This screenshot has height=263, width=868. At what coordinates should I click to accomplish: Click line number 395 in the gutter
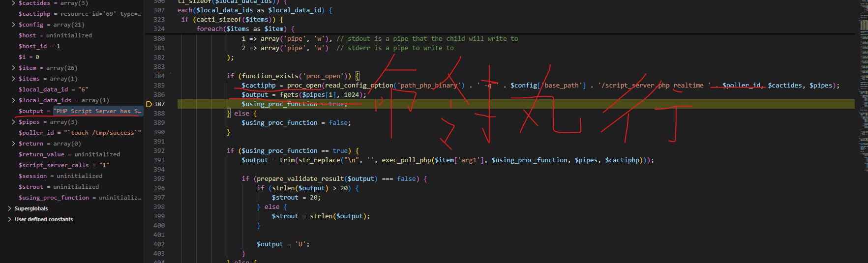coord(159,179)
